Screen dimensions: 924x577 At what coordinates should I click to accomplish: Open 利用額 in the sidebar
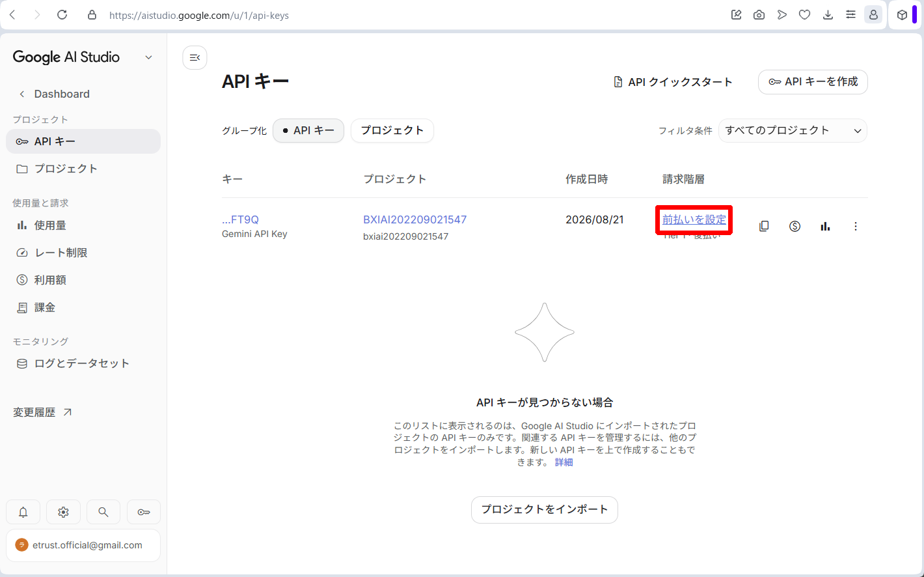click(83, 280)
